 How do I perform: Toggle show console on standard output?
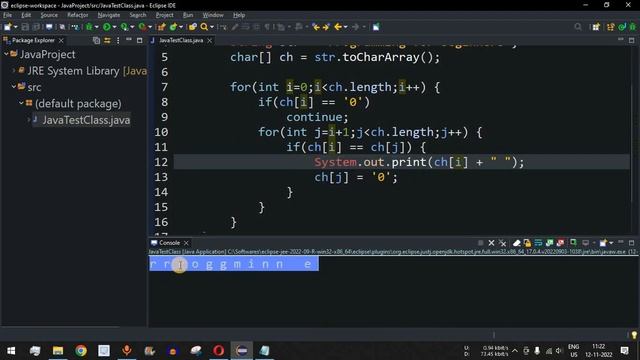(549, 243)
